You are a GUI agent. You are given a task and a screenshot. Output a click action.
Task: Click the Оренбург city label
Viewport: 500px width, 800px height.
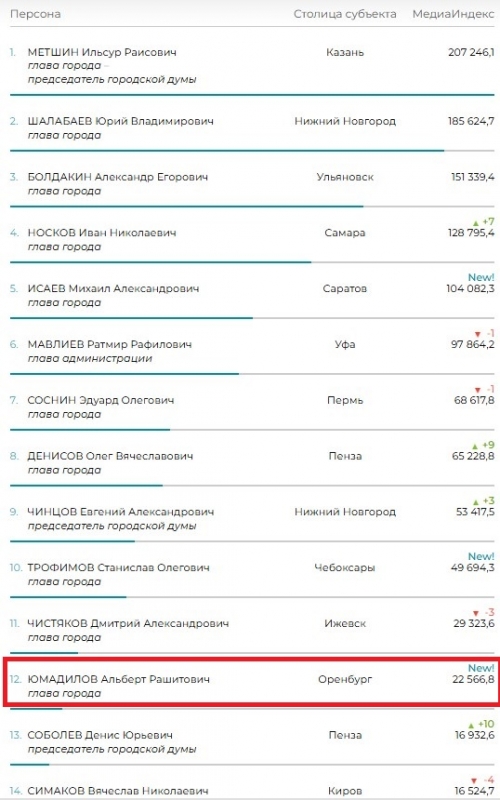tap(345, 680)
